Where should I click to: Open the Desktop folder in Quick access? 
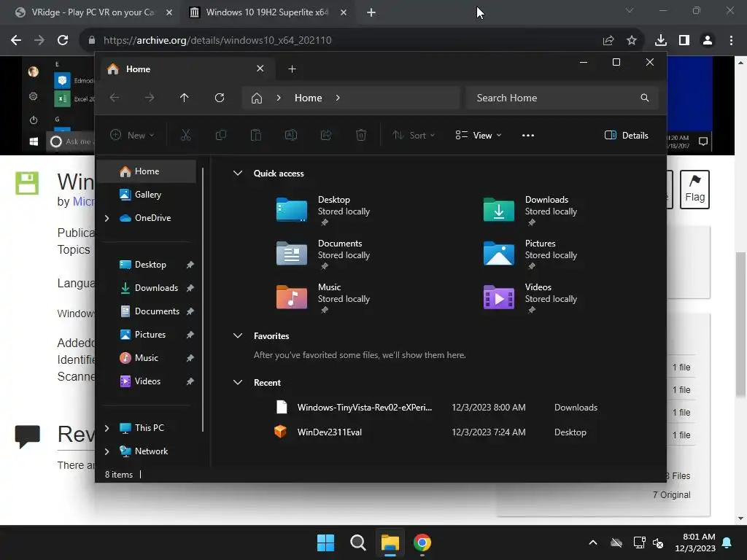click(x=323, y=210)
